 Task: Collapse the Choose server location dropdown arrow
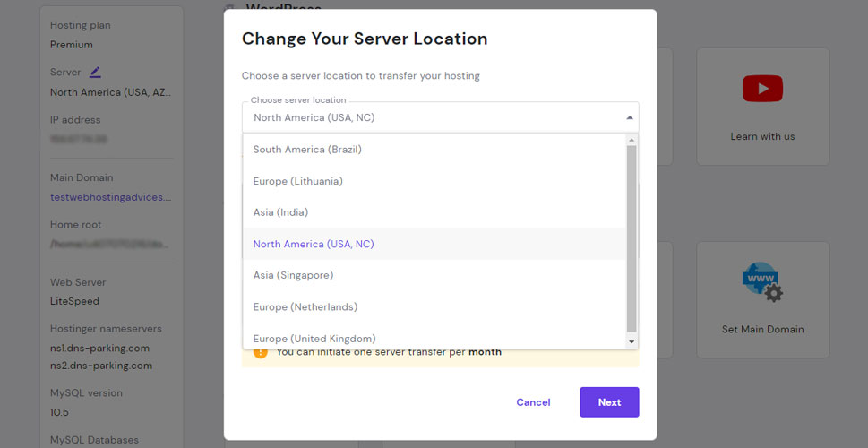630,117
